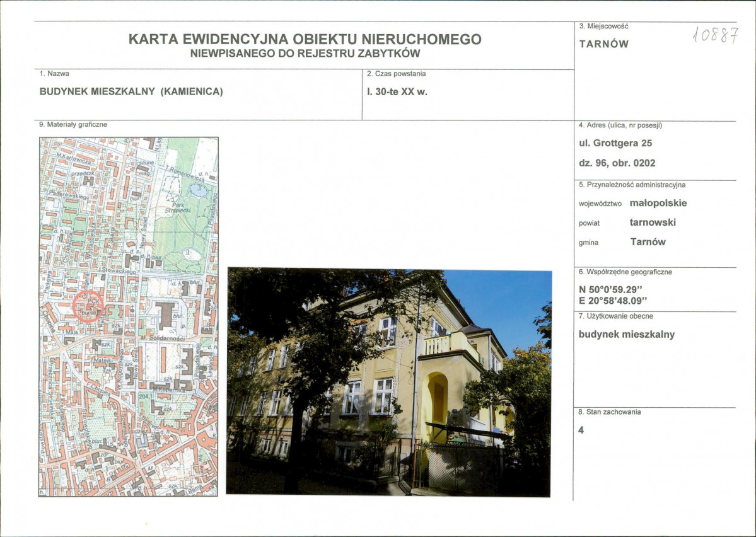Open the photograph of the yellow tenement building
The width and height of the screenshot is (756, 537).
(388, 382)
